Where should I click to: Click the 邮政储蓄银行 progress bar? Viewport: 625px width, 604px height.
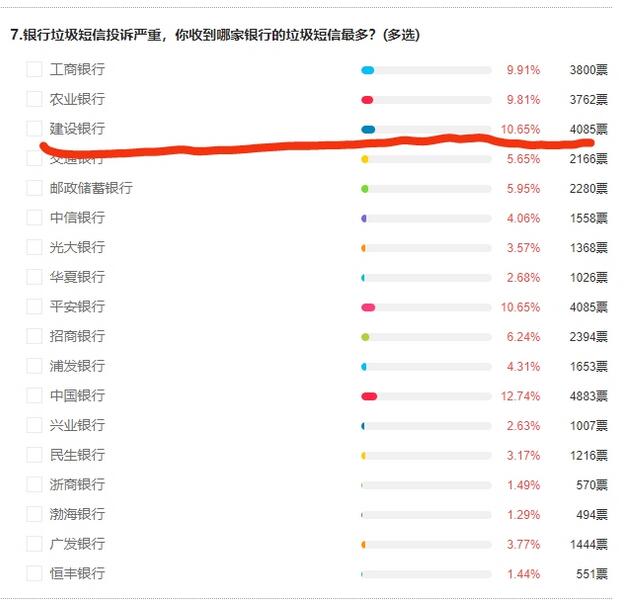[426, 189]
